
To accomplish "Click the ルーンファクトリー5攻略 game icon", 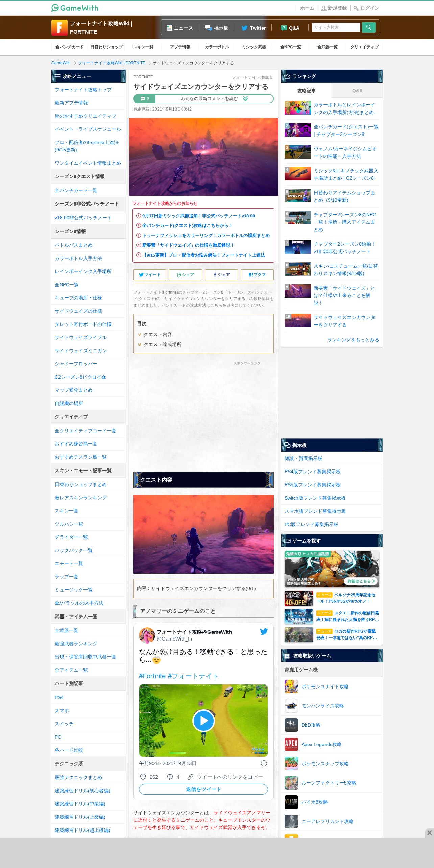I will [x=291, y=783].
